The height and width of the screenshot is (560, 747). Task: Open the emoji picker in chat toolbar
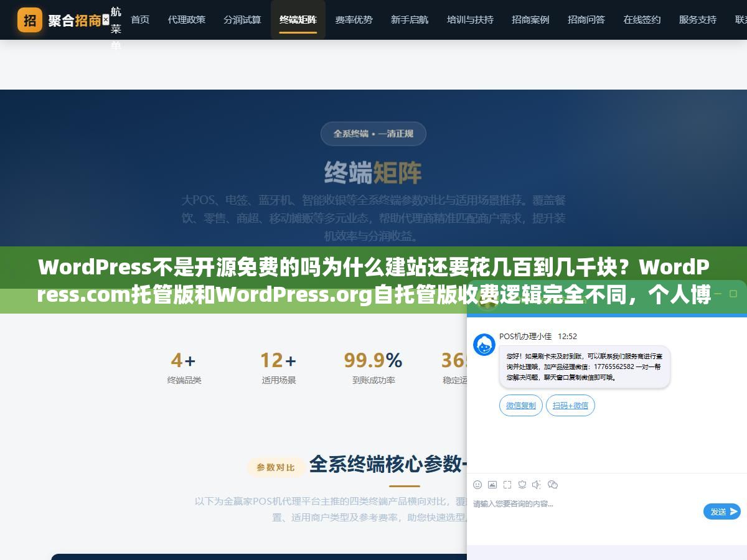[477, 485]
